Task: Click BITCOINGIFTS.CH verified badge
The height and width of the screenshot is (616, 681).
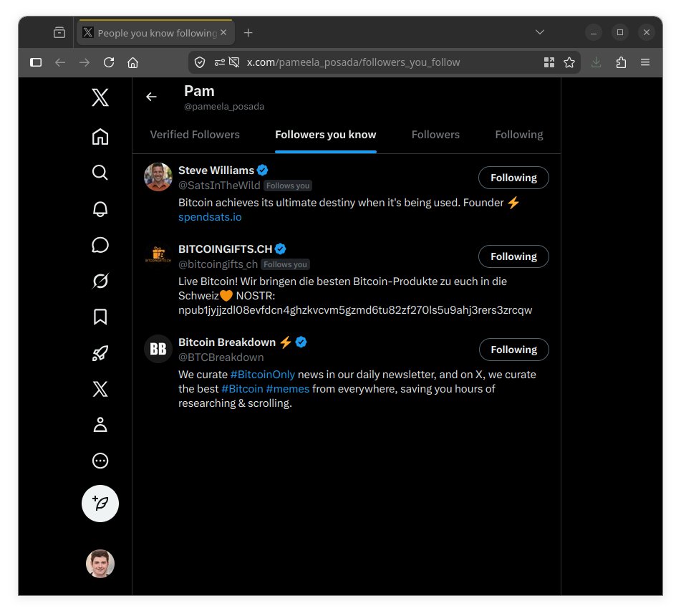Action: point(281,249)
